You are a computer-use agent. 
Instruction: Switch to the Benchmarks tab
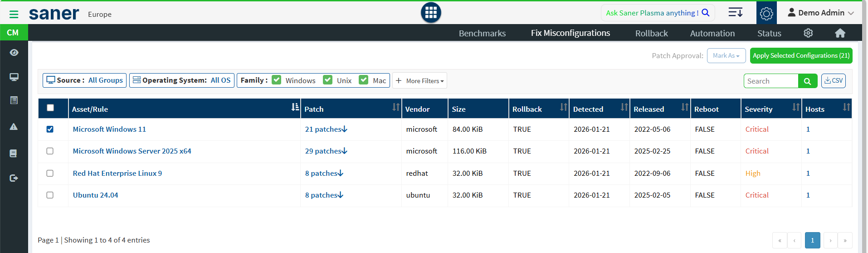(x=482, y=33)
